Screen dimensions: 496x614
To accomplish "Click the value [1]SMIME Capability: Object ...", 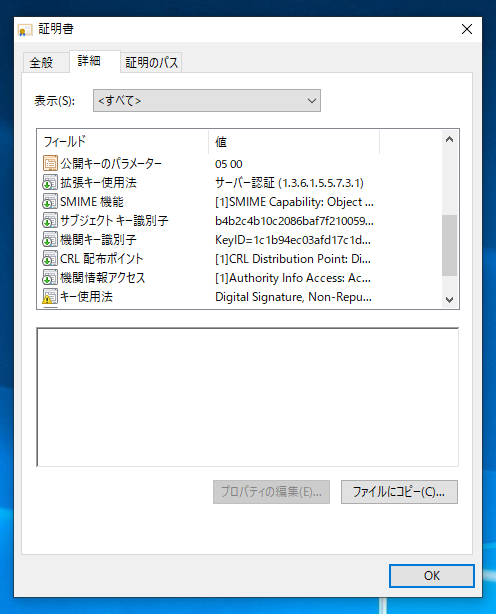I will tap(294, 202).
